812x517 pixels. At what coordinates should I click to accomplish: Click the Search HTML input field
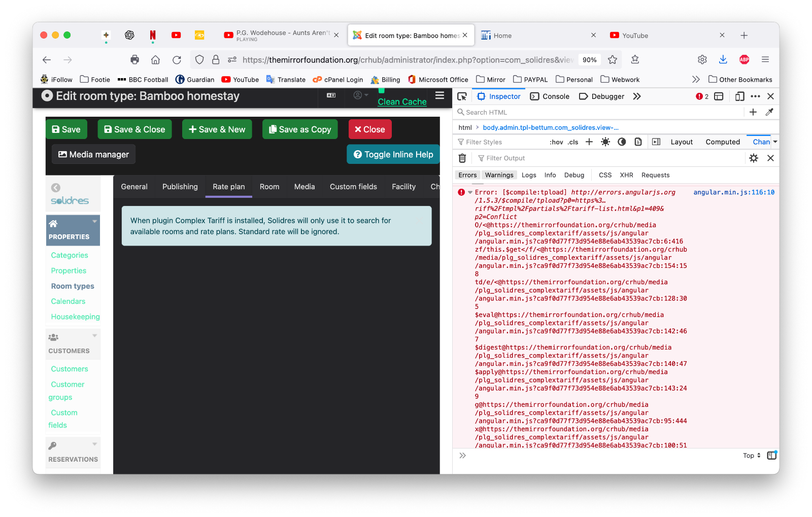coord(599,112)
